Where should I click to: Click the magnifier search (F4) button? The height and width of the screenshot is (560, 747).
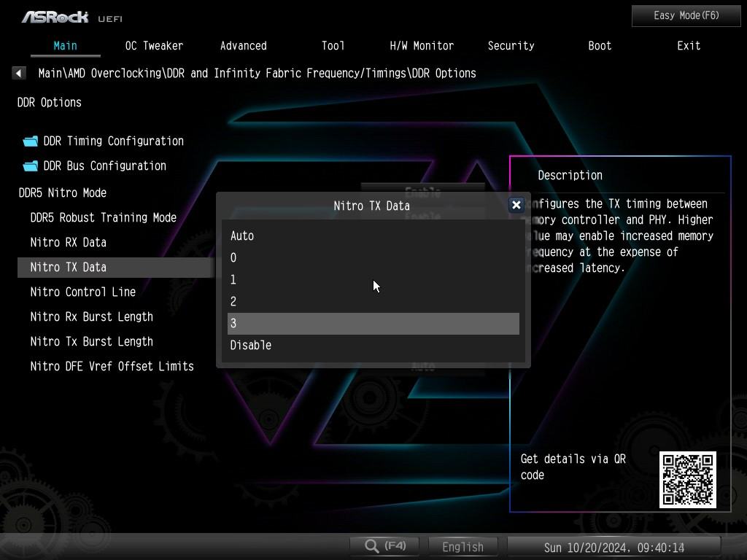(x=385, y=546)
